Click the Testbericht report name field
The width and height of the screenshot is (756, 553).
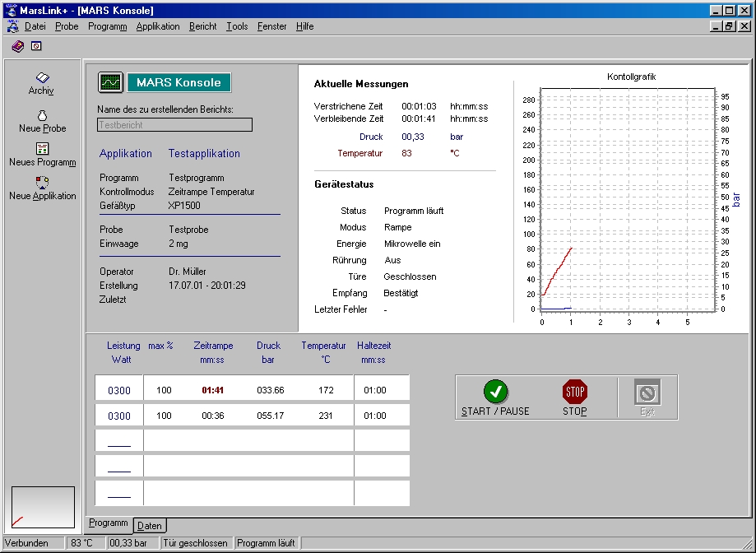click(174, 125)
